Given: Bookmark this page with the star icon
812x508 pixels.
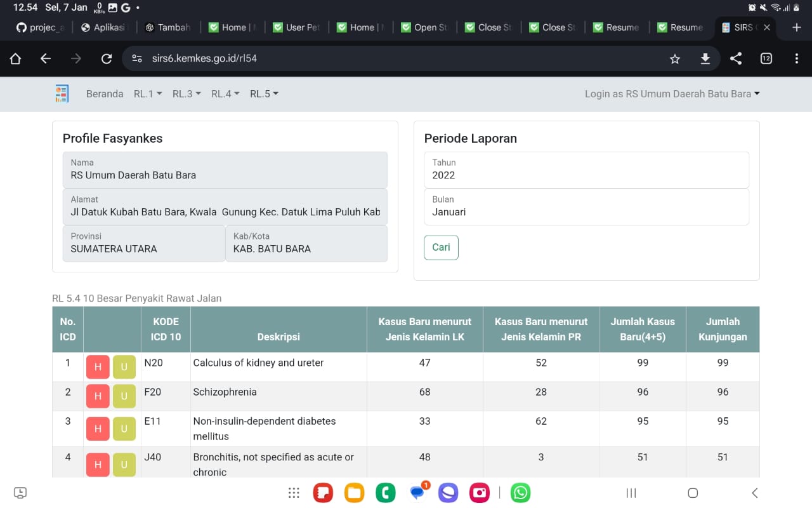Looking at the screenshot, I should [x=675, y=58].
